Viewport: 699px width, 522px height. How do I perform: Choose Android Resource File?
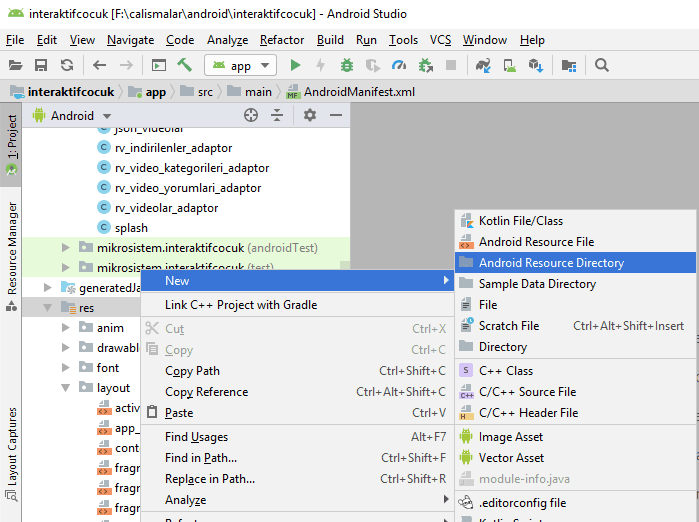click(575, 242)
